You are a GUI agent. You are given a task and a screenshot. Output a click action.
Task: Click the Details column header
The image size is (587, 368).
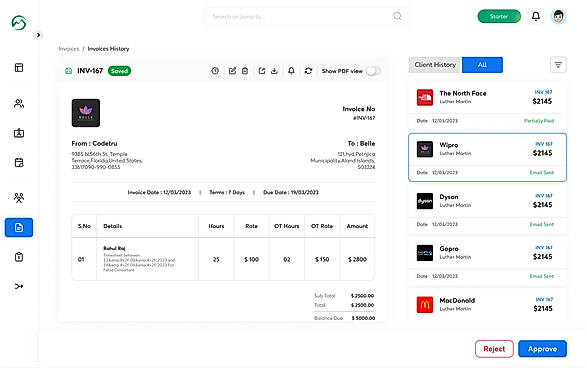tap(113, 226)
